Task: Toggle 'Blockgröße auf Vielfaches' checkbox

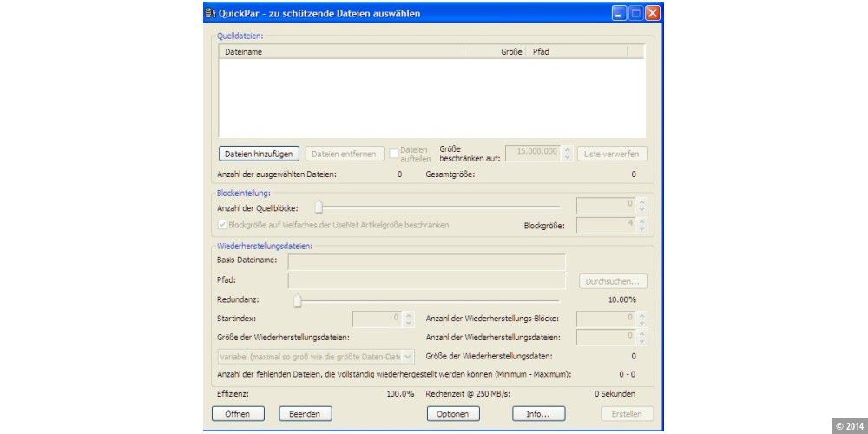Action: pyautogui.click(x=222, y=225)
